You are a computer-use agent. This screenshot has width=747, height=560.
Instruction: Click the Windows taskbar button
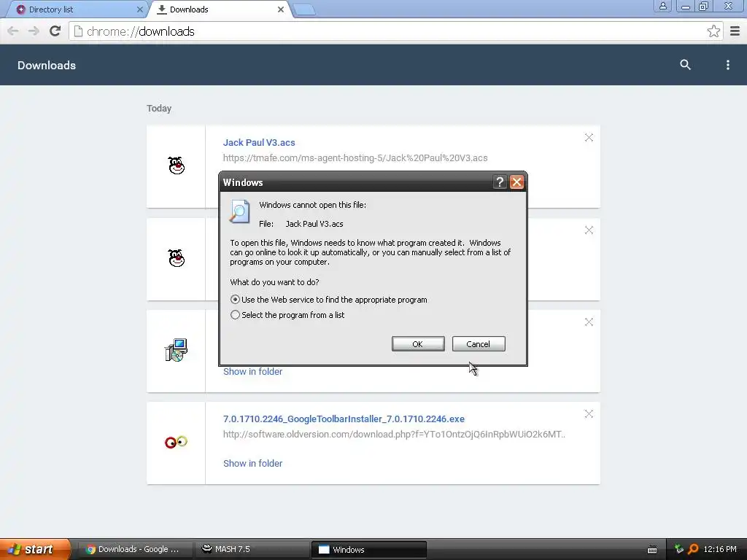368,550
